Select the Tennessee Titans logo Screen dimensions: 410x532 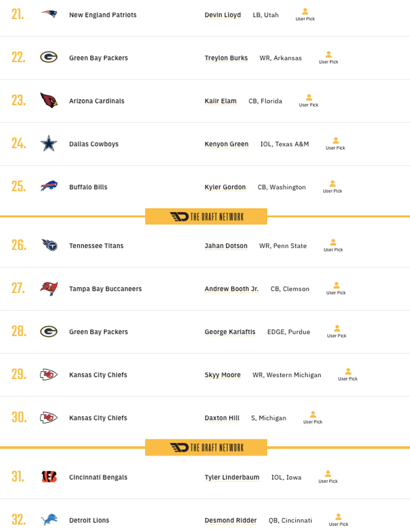(x=49, y=245)
